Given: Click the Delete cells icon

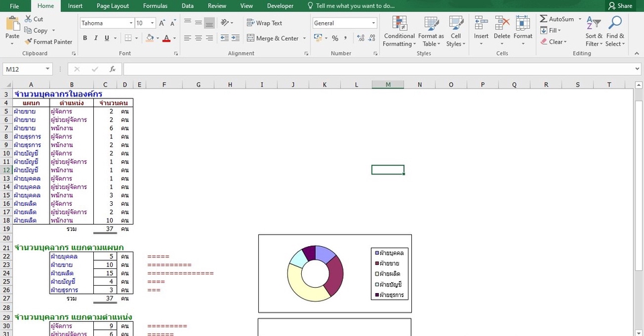Looking at the screenshot, I should tap(502, 23).
